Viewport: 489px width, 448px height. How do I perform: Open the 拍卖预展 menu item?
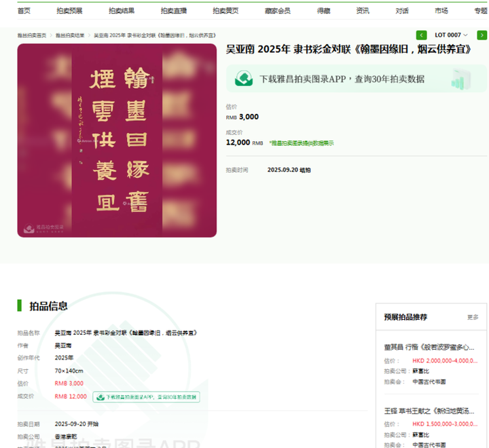(x=69, y=11)
